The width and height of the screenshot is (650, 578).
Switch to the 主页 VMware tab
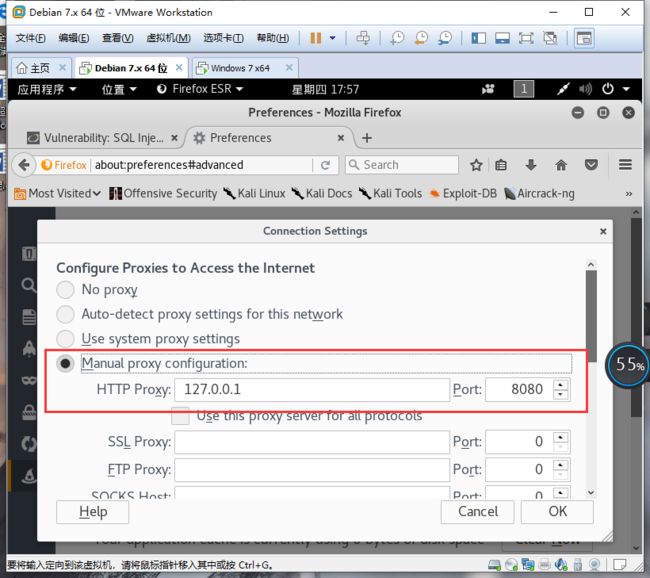40,68
